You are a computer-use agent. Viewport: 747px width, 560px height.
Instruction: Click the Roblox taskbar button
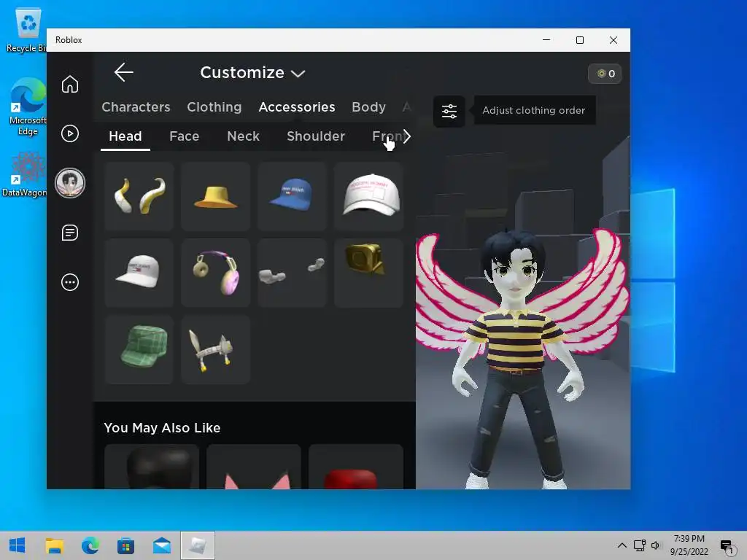(198, 545)
